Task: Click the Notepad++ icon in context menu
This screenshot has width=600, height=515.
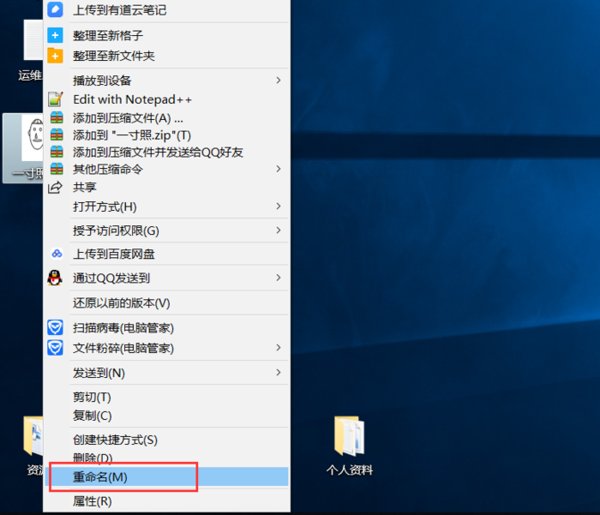Action: click(x=55, y=99)
